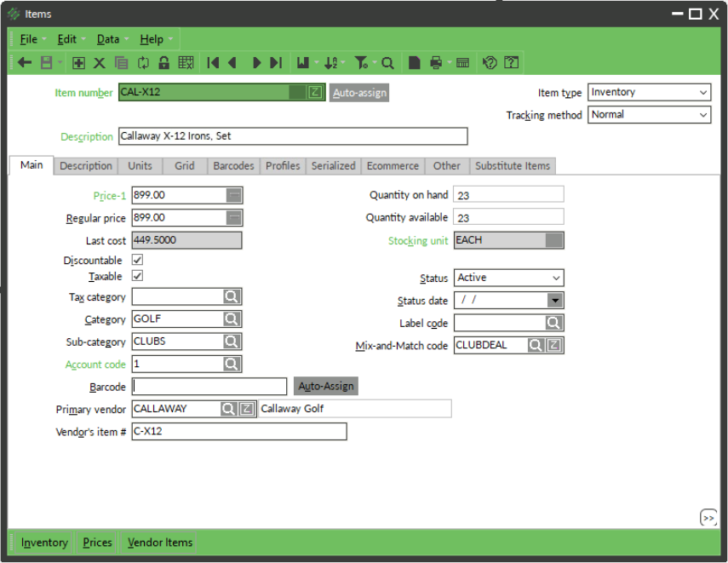Viewport: 728px width, 563px height.
Task: Toggle the Discountable checkbox
Action: (137, 260)
